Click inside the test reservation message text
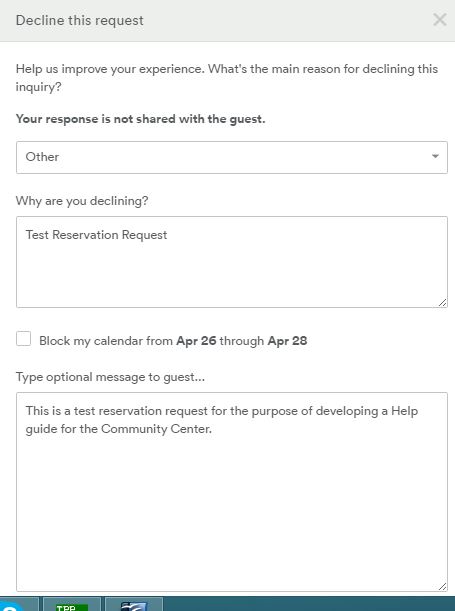This screenshot has width=455, height=611. click(x=222, y=420)
